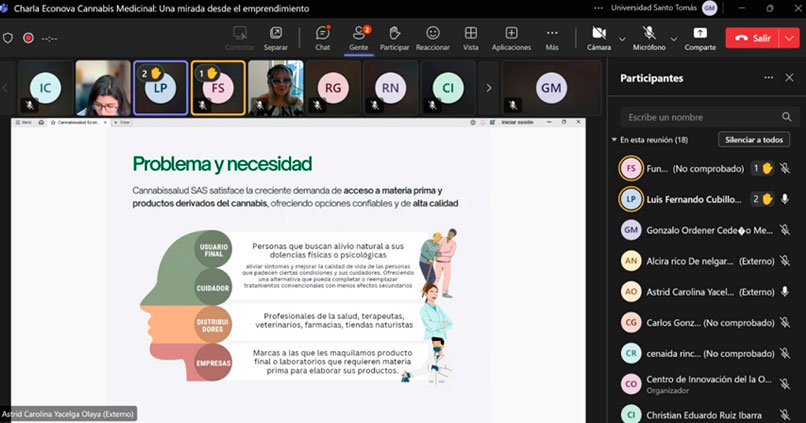The height and width of the screenshot is (423, 806).
Task: Open Aplicaciones in the toolbar
Action: tap(511, 38)
